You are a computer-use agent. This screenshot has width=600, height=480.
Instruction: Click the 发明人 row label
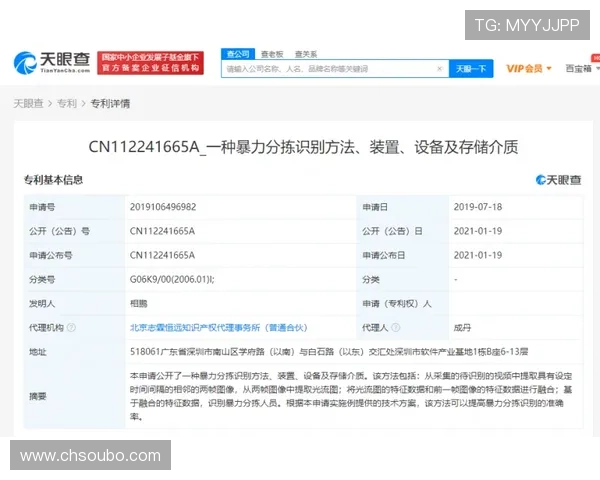(x=42, y=304)
